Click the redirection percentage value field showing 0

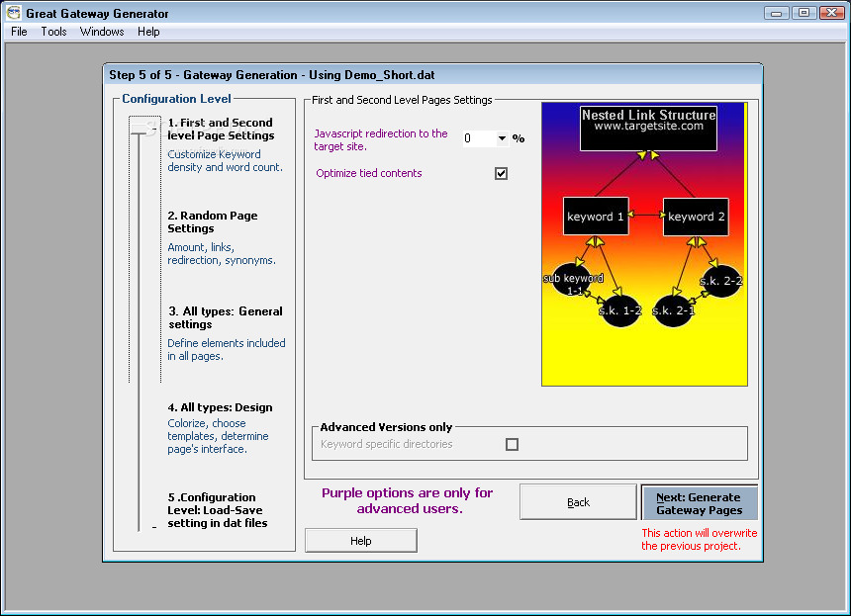(479, 138)
